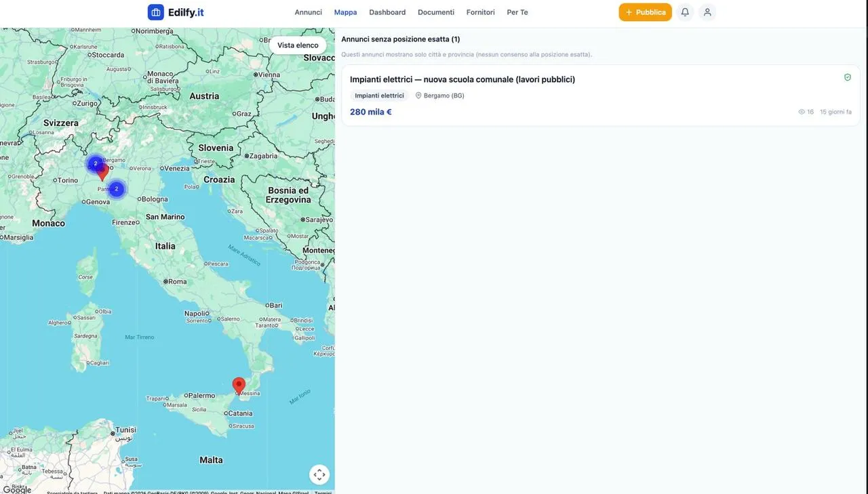The image size is (868, 494).
Task: Click the Cagliari label on the map
Action: pos(100,363)
